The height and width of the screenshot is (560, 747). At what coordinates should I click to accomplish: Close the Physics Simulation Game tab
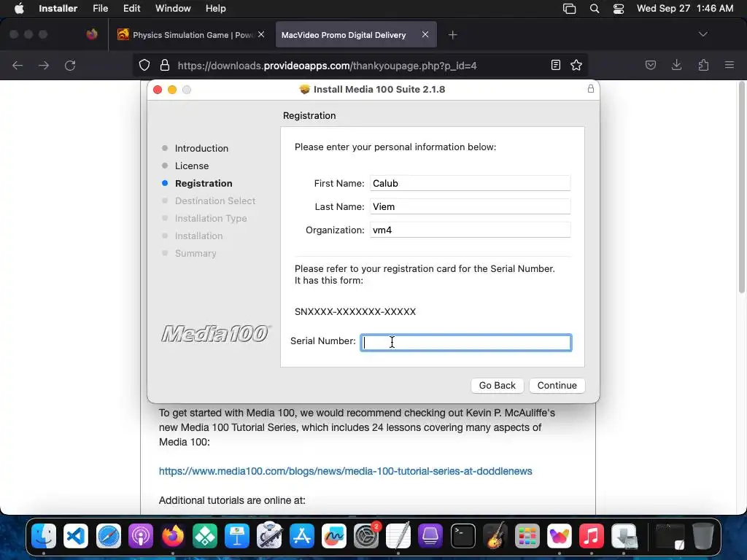(261, 34)
